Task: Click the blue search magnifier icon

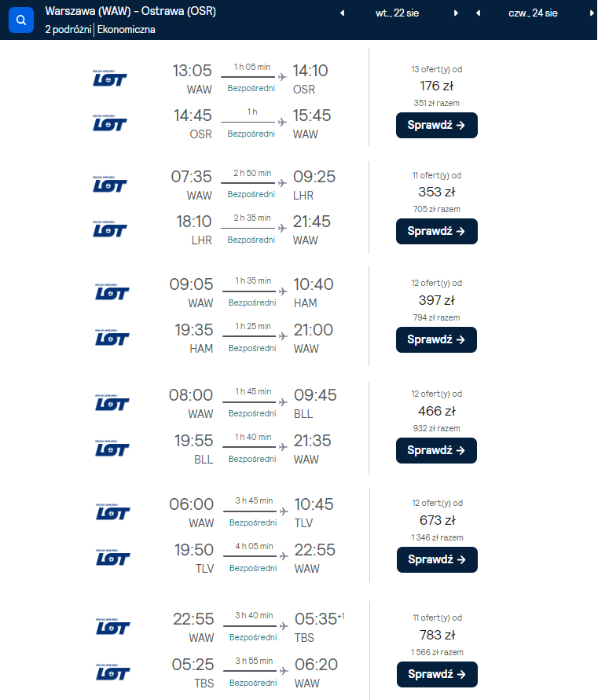Action: pyautogui.click(x=21, y=20)
